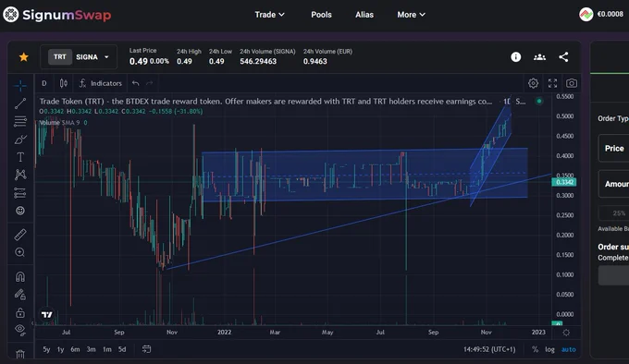
Task: Open the prediction and measurement tools
Action: (x=20, y=193)
